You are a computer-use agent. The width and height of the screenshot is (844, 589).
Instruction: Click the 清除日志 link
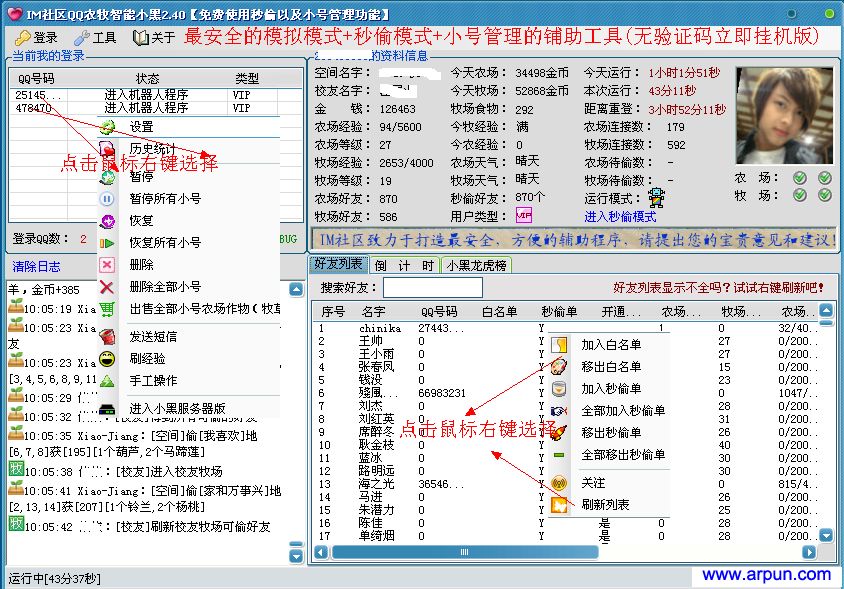point(37,267)
